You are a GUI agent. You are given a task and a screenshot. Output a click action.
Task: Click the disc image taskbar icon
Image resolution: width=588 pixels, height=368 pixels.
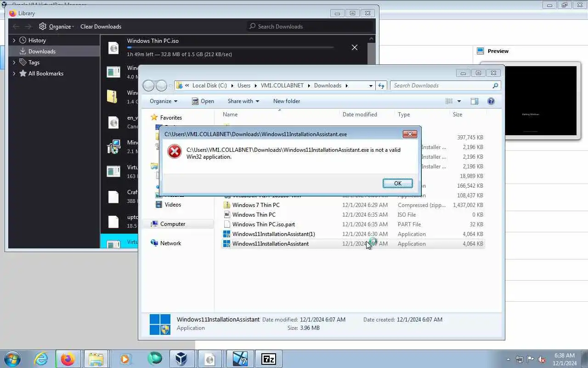(209, 359)
